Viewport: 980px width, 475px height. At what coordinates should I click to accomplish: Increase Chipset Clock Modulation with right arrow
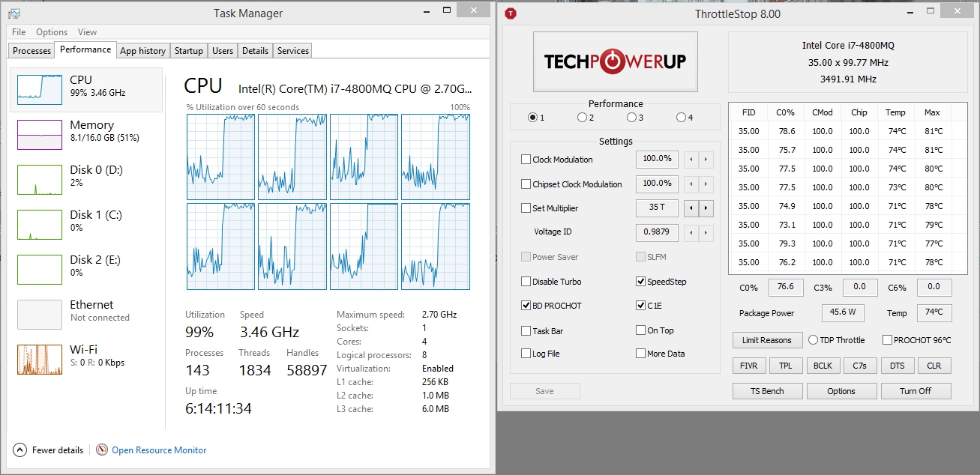706,184
